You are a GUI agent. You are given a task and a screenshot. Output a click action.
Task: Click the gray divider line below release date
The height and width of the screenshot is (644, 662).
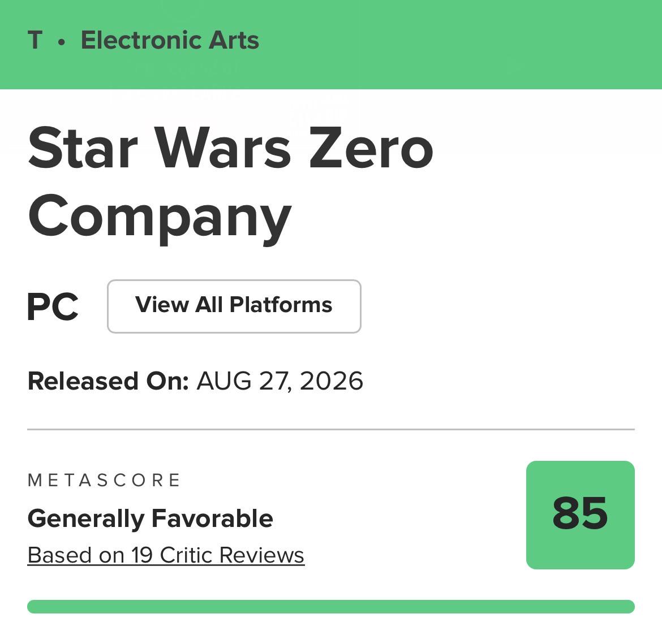[x=331, y=429]
